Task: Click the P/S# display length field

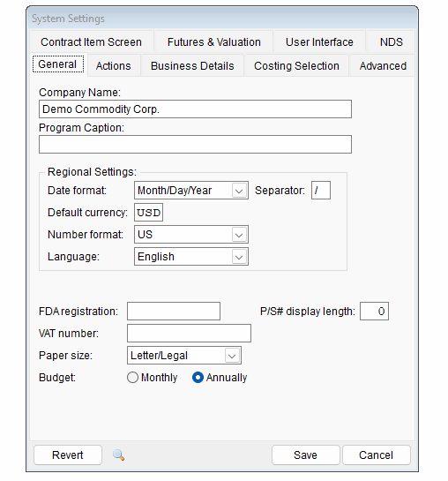Action: pos(374,311)
